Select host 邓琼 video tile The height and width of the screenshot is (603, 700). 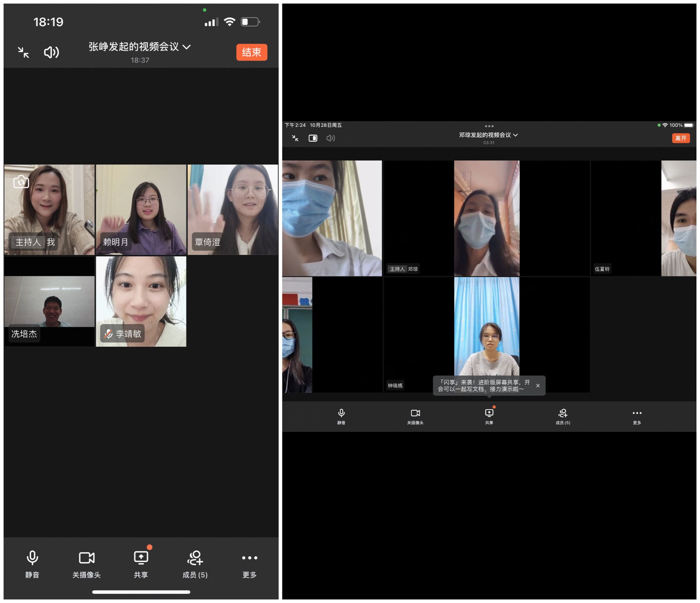pos(487,218)
